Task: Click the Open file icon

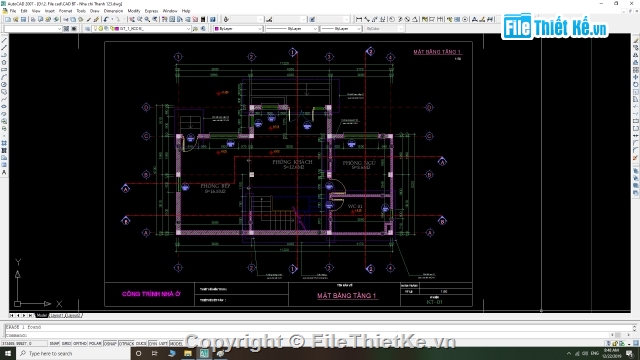Action: point(16,20)
